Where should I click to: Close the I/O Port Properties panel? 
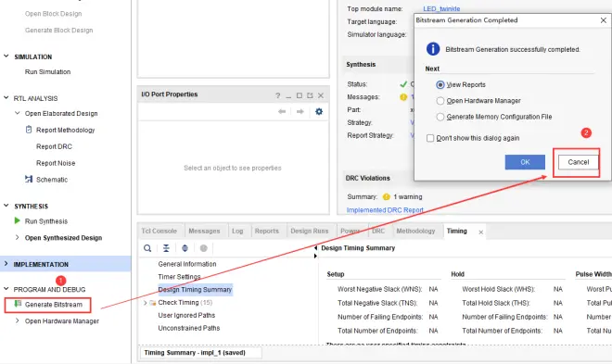tap(321, 95)
